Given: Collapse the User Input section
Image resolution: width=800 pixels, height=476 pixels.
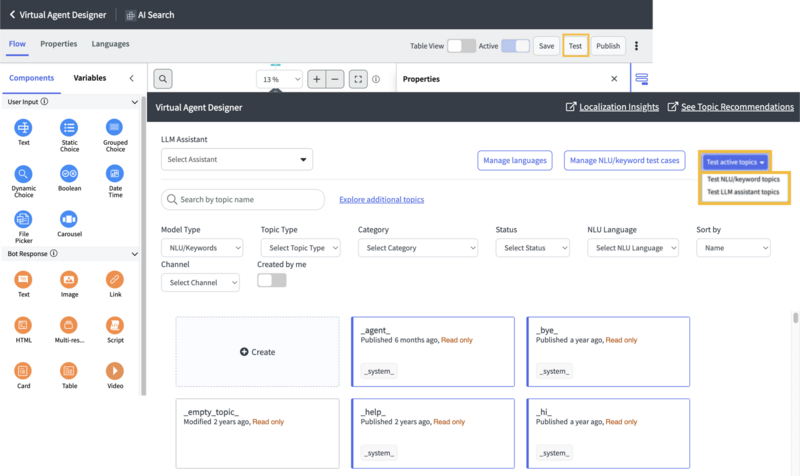Looking at the screenshot, I should pyautogui.click(x=134, y=102).
